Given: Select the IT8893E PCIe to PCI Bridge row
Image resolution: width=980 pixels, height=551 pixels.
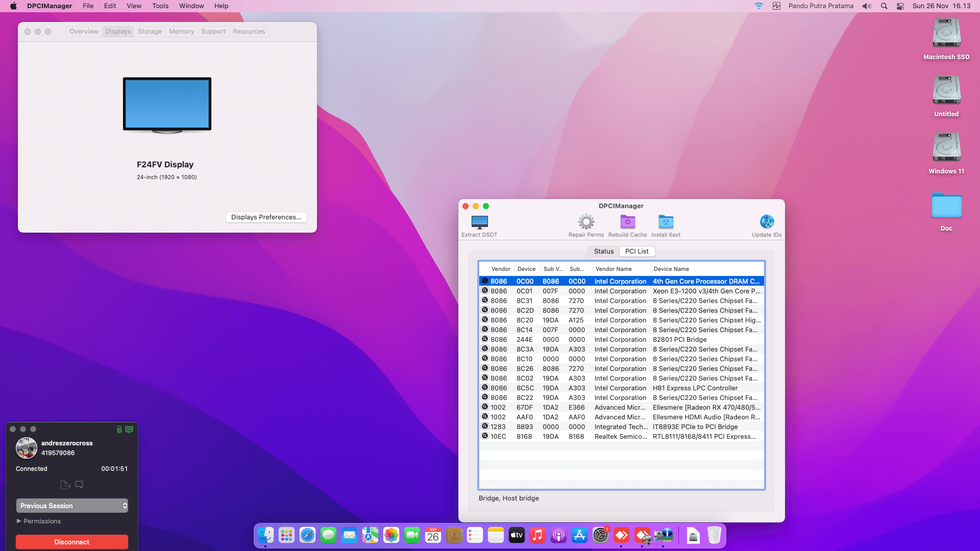Looking at the screenshot, I should (622, 427).
